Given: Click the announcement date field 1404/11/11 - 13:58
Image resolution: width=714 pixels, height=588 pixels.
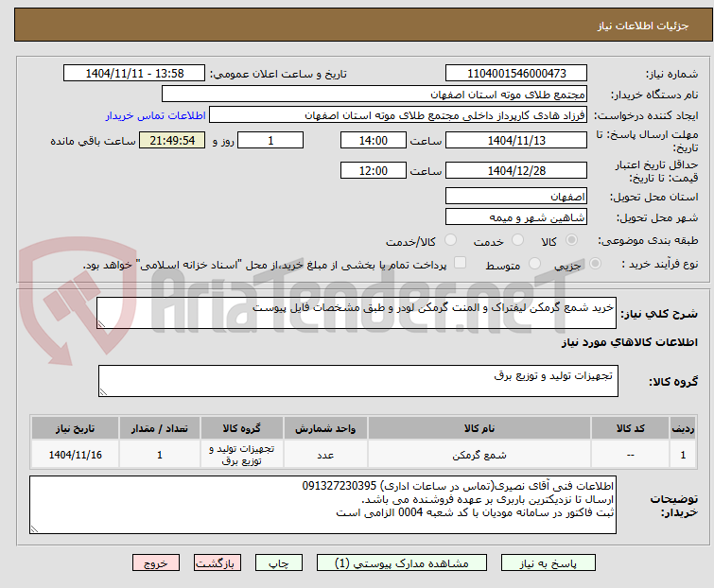Looking at the screenshot, I should tap(134, 74).
